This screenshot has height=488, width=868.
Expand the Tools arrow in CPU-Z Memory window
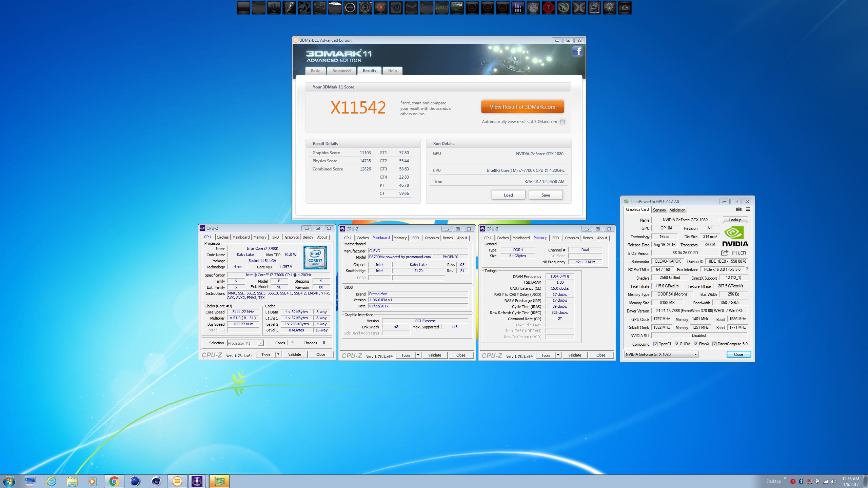[x=558, y=355]
